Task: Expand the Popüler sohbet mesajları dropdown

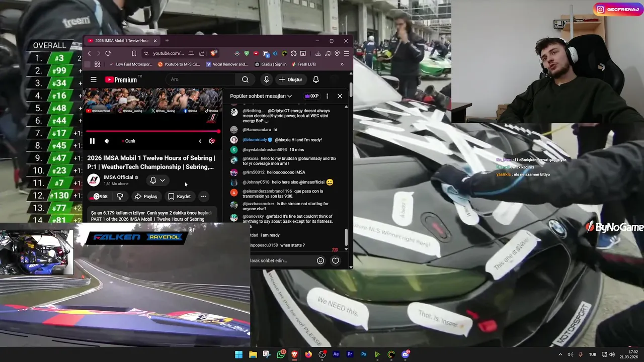Action: pyautogui.click(x=261, y=96)
